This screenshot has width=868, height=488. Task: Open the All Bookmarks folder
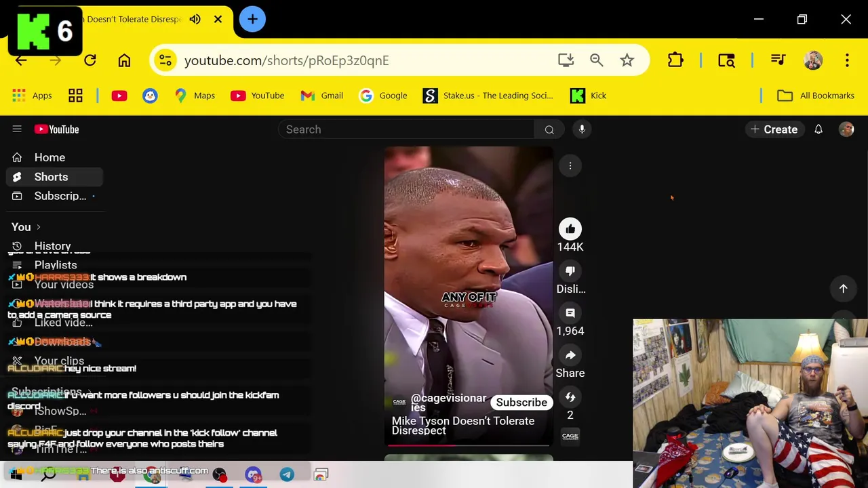click(816, 96)
